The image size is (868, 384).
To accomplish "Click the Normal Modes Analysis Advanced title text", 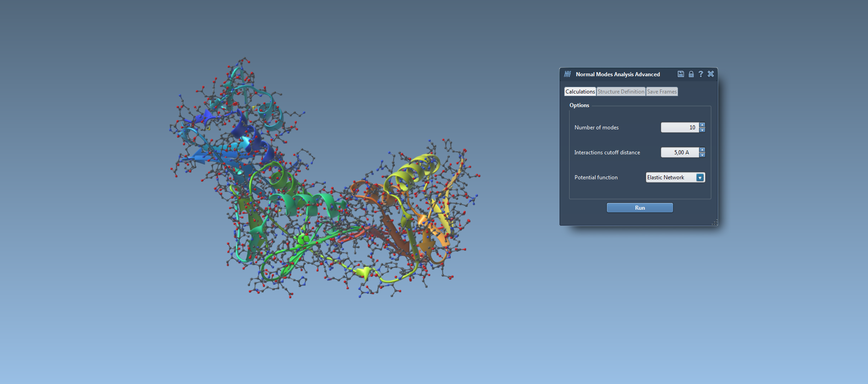I will (618, 74).
